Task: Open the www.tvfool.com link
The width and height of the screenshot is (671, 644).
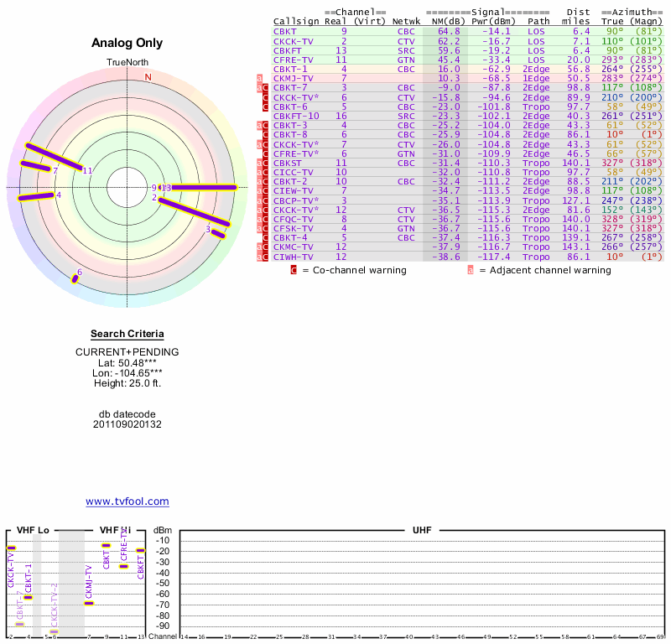Action: click(127, 501)
